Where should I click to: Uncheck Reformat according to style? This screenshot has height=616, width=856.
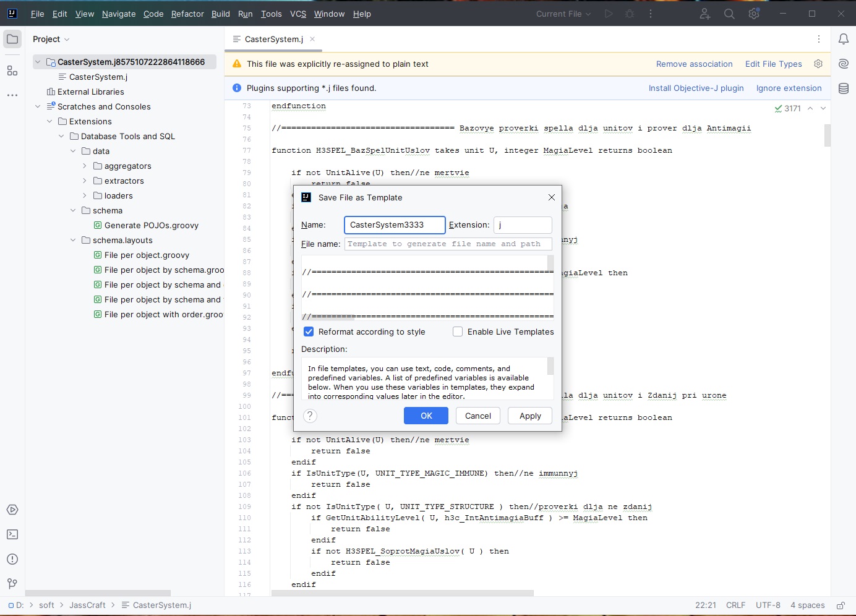[x=309, y=332]
